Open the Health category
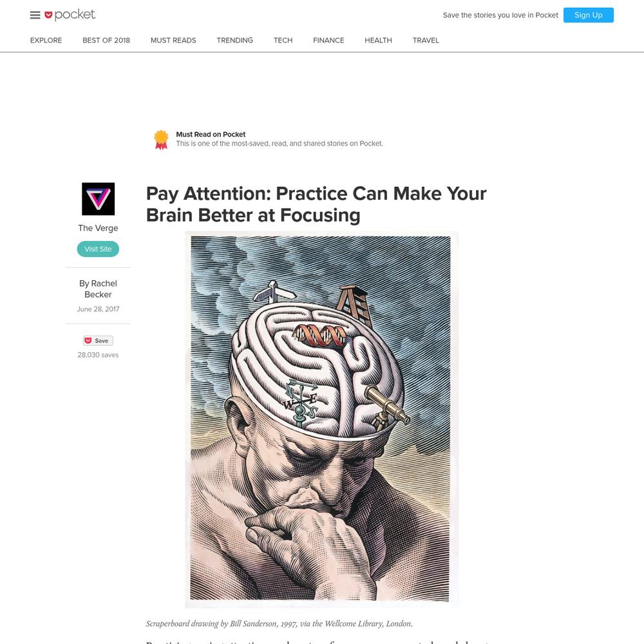 click(378, 40)
